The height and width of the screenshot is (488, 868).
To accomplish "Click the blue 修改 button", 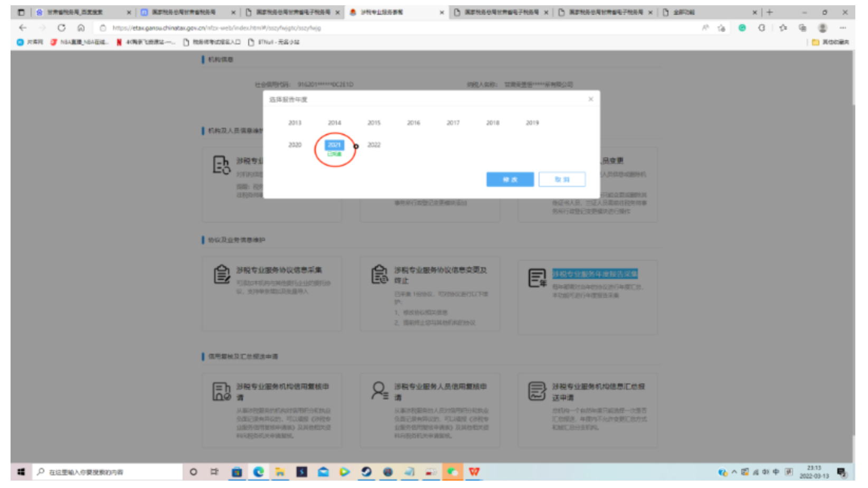I will click(x=510, y=180).
